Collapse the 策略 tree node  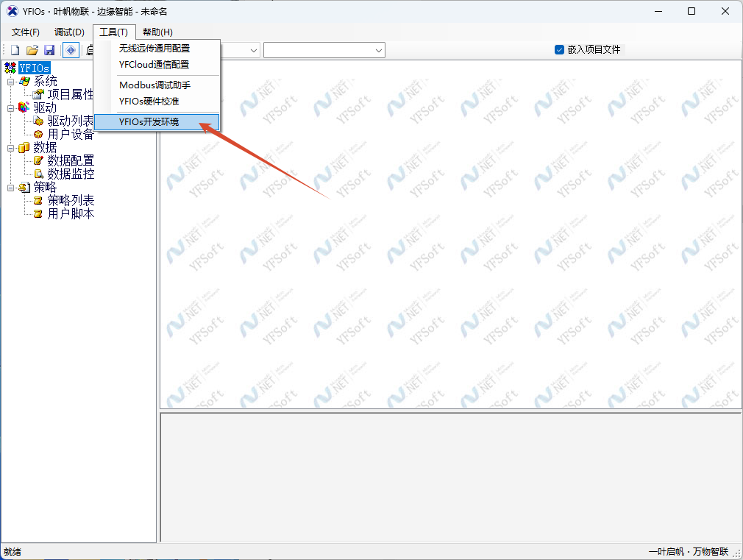[x=10, y=188]
